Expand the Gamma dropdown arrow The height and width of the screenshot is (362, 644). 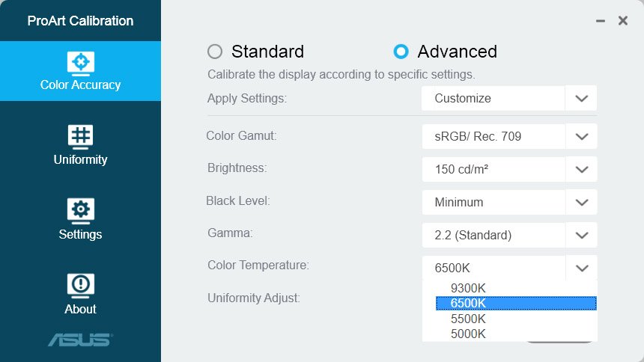tap(581, 235)
